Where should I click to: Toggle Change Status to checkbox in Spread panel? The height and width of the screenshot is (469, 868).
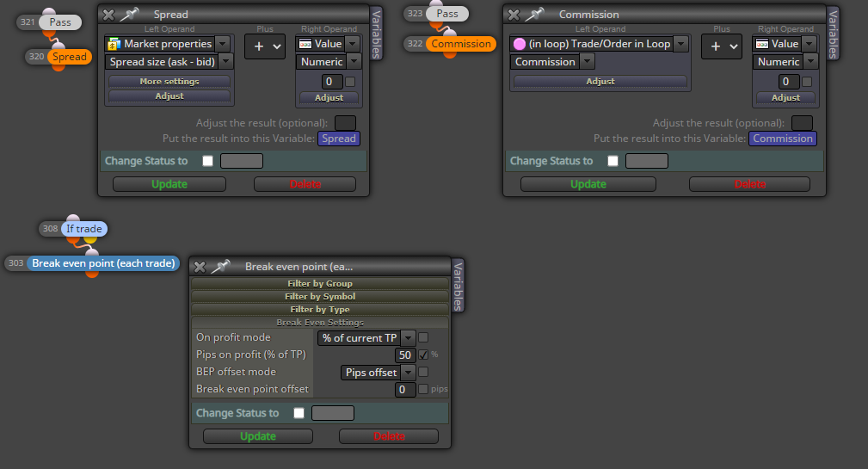tap(207, 161)
